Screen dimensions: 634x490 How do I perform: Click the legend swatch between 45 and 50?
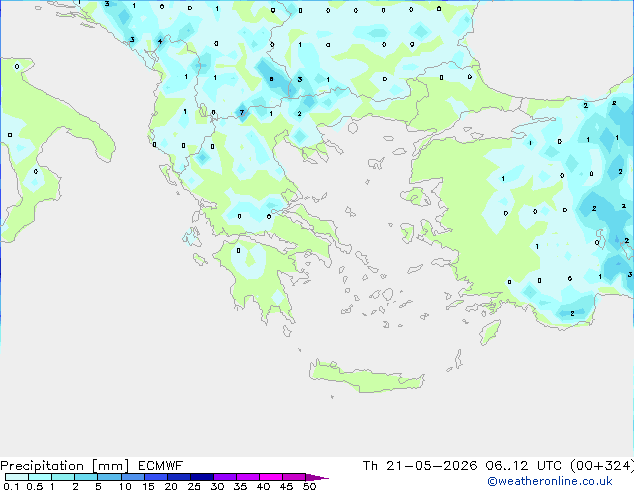click(294, 477)
